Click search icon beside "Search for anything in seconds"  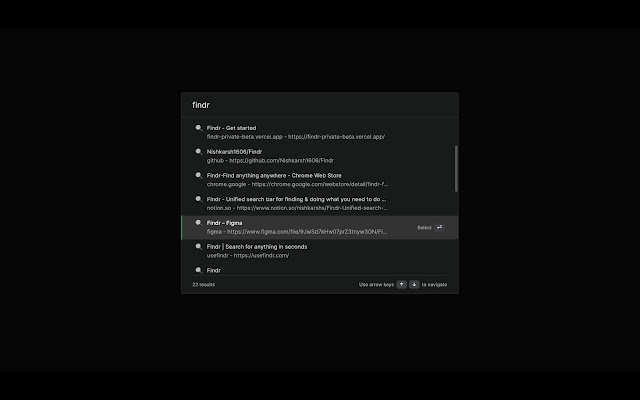198,247
